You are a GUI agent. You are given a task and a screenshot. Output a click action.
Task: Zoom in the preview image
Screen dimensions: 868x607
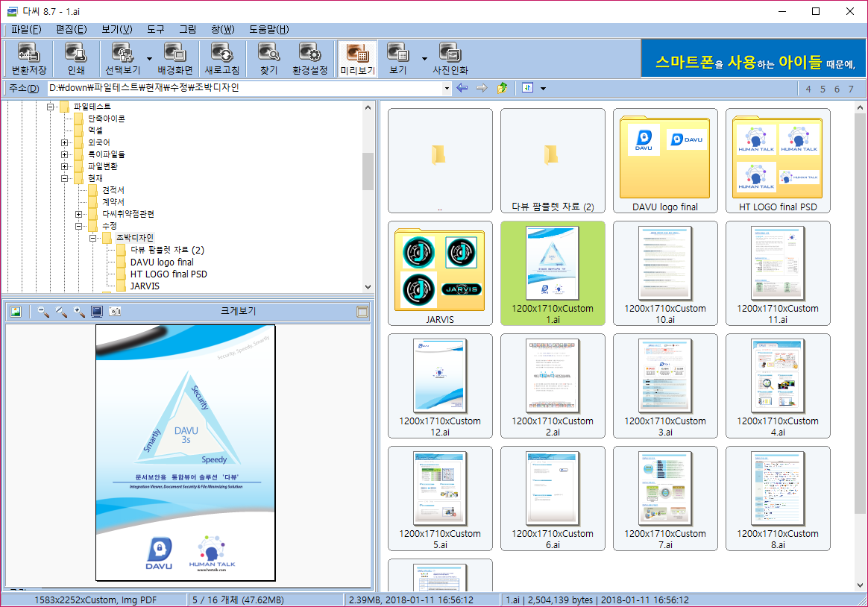(79, 312)
